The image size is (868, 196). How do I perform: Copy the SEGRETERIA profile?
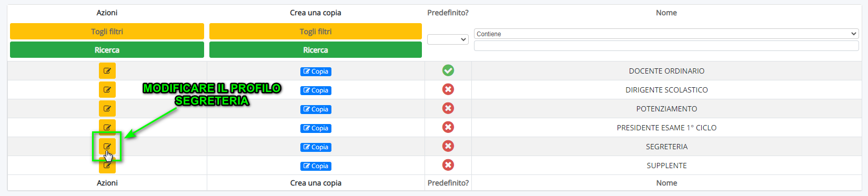(x=316, y=147)
